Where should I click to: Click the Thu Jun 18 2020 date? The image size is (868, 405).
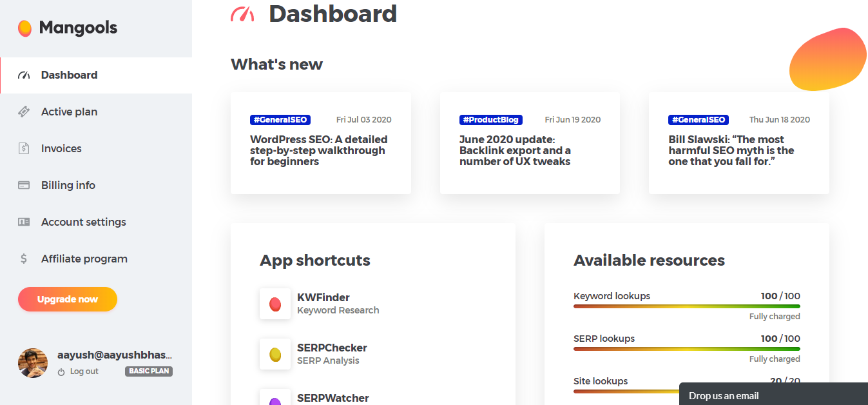tap(780, 120)
